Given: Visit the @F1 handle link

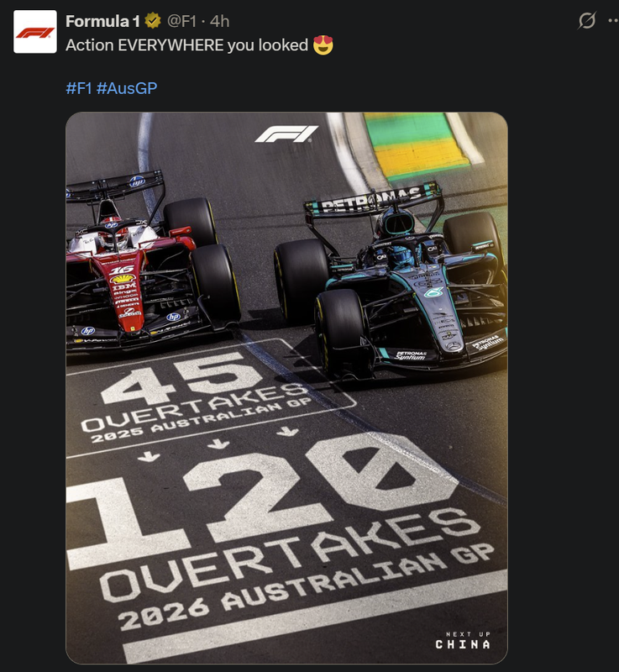Looking at the screenshot, I should point(181,21).
